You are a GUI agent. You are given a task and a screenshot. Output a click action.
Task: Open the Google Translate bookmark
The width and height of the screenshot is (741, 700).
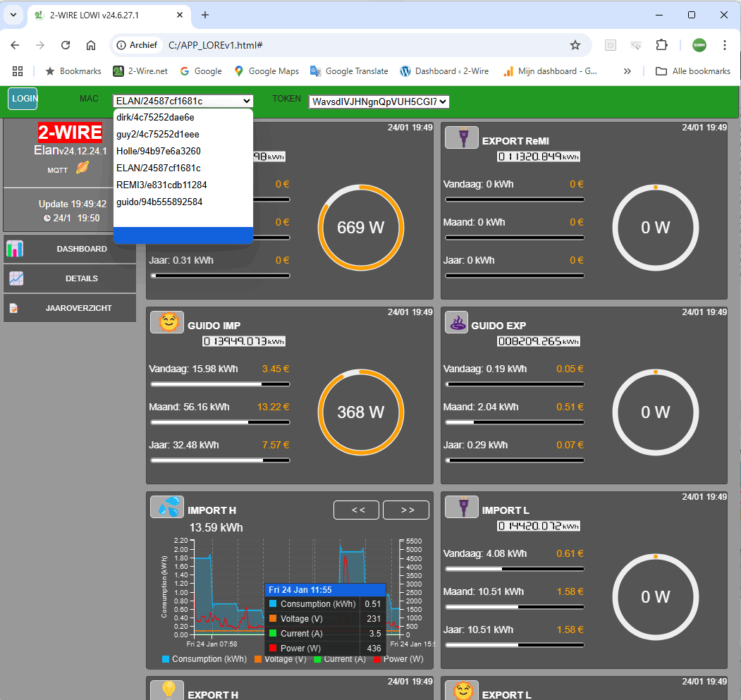349,71
